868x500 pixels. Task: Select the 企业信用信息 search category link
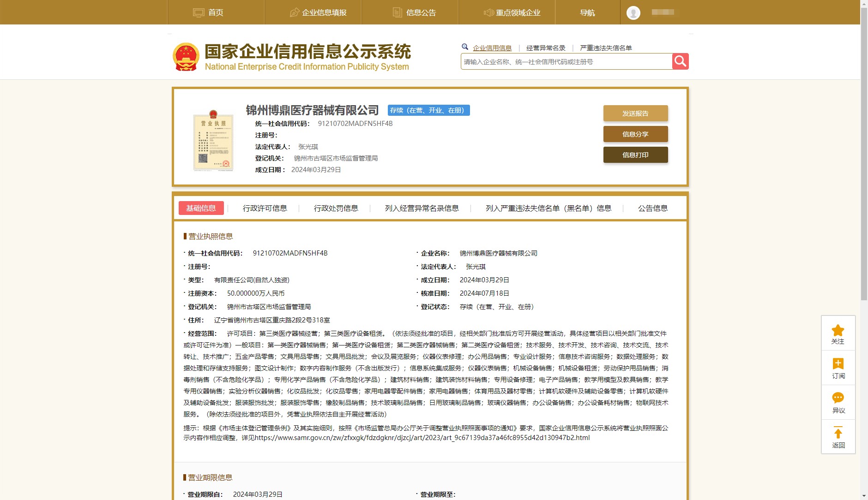[x=492, y=48]
